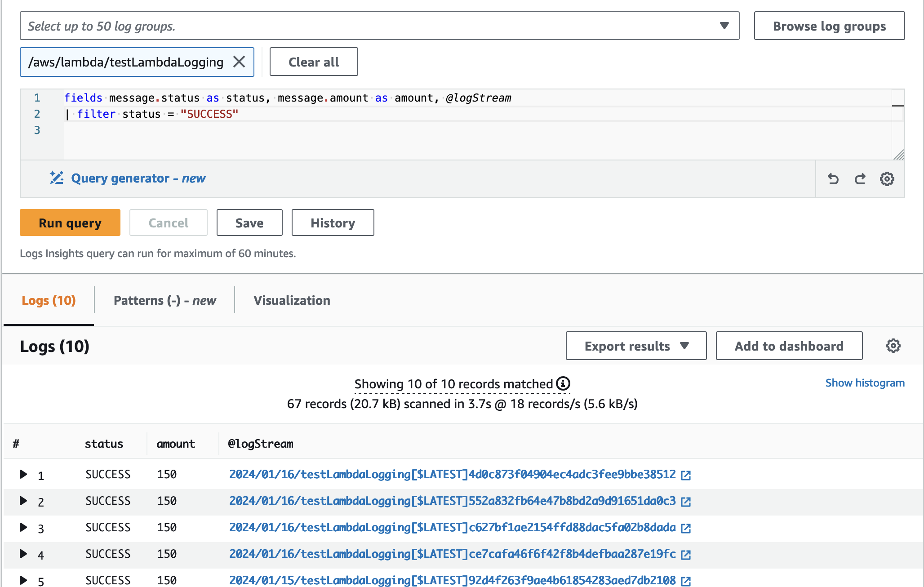Click the Save query button
The height and width of the screenshot is (587, 924).
(249, 222)
